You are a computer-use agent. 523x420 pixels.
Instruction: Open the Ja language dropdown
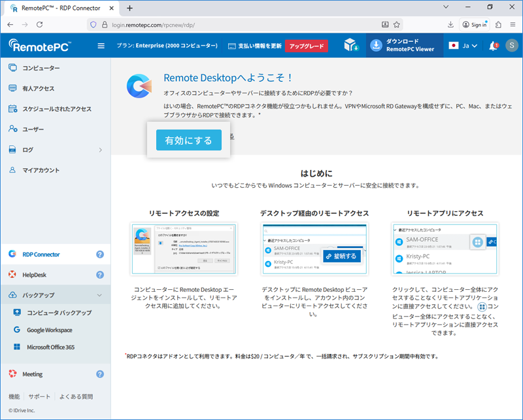coord(463,45)
